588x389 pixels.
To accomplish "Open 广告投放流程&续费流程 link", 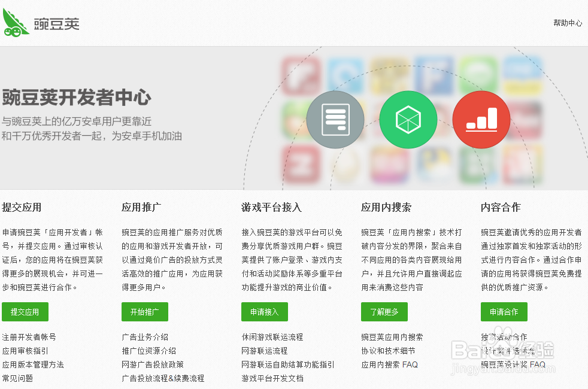I will [x=163, y=378].
